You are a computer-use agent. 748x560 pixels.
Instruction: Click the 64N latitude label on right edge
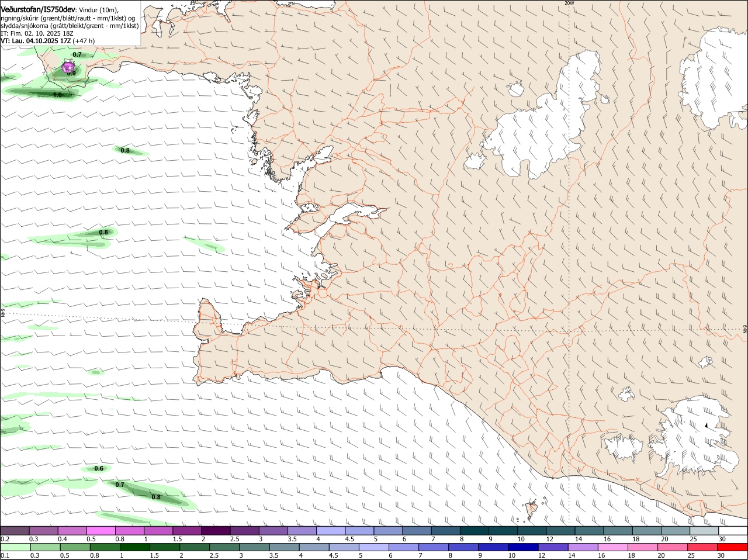pyautogui.click(x=745, y=329)
